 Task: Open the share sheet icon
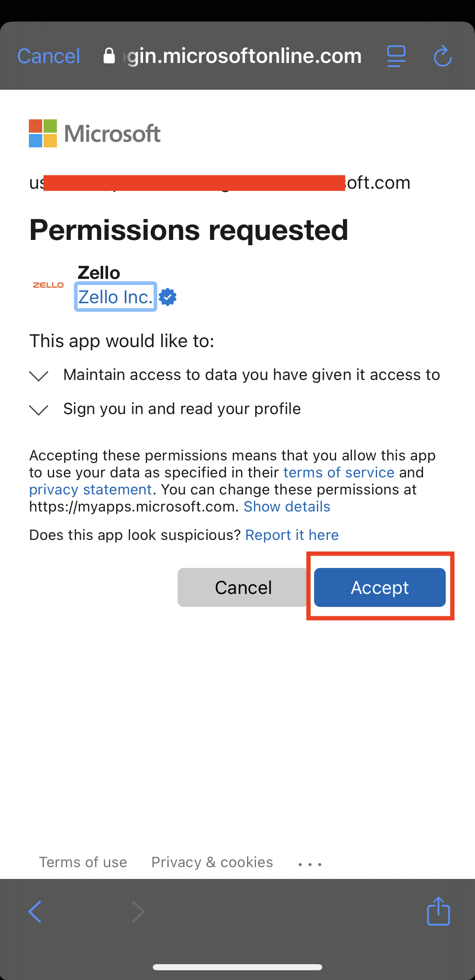[x=438, y=911]
